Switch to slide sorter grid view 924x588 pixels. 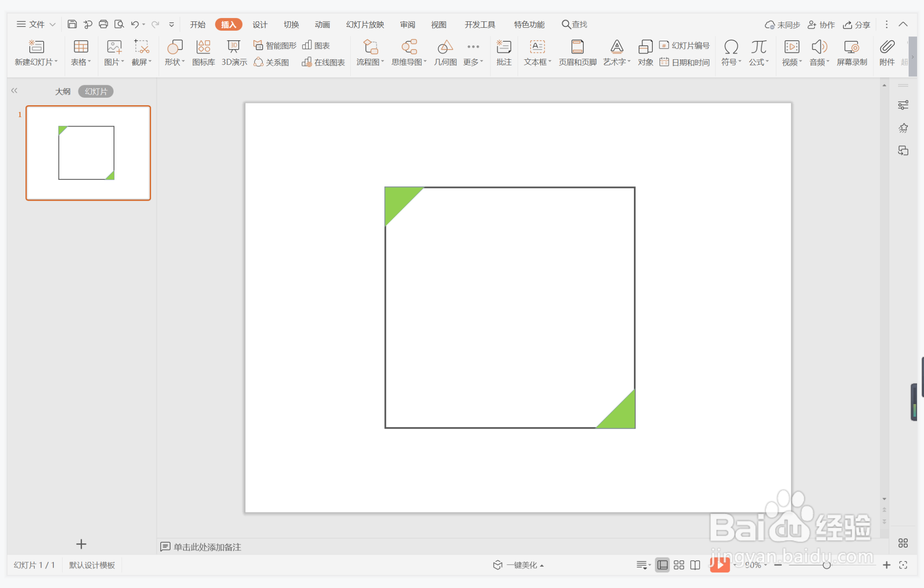click(679, 565)
